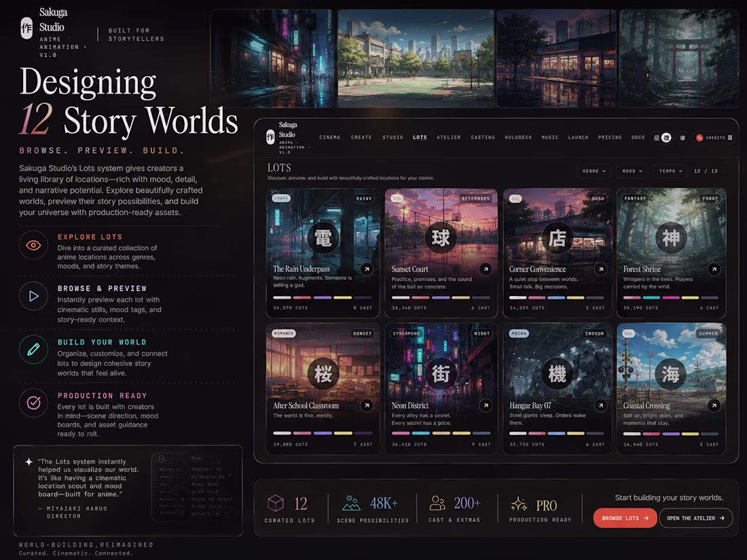Click the 海 kanji badge on Coastal Crossing
The width and height of the screenshot is (747, 560).
point(671,374)
